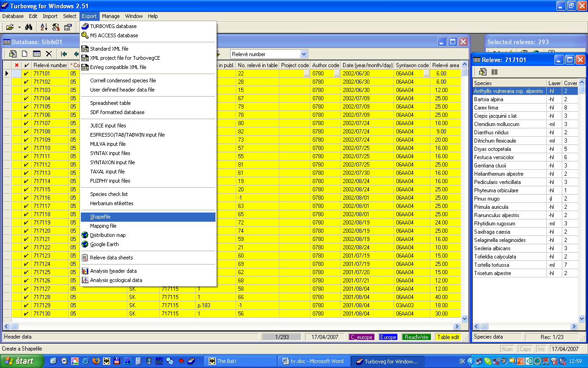The height and width of the screenshot is (368, 588).
Task: Switch to The Bat! taskbar button
Action: (x=240, y=361)
